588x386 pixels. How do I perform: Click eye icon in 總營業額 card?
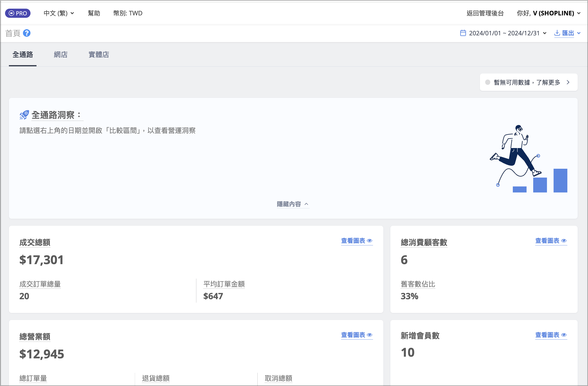370,335
